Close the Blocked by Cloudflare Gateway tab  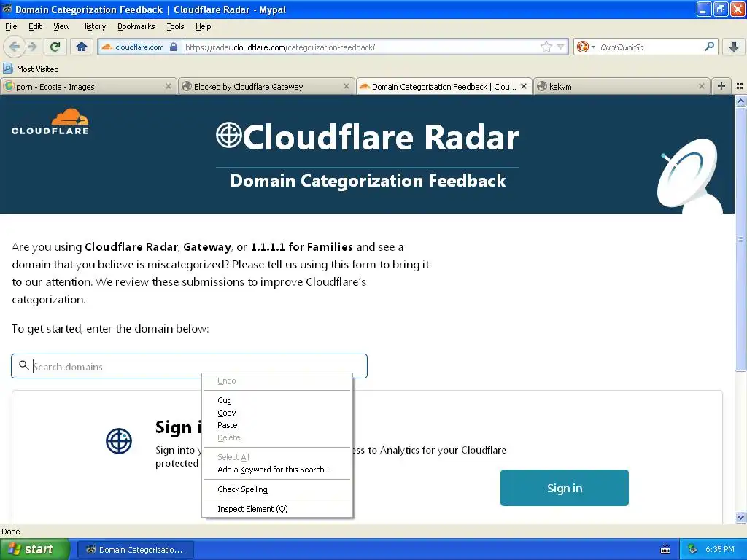point(347,86)
